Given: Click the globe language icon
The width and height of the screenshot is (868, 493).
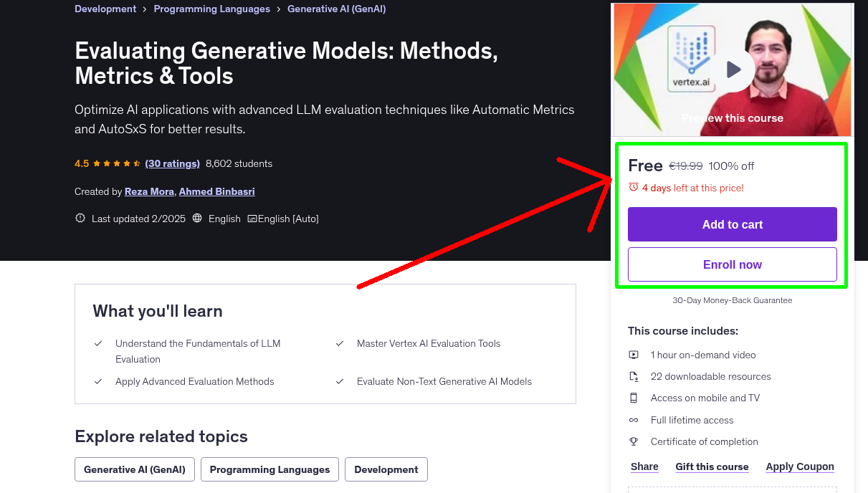Looking at the screenshot, I should pos(198,219).
